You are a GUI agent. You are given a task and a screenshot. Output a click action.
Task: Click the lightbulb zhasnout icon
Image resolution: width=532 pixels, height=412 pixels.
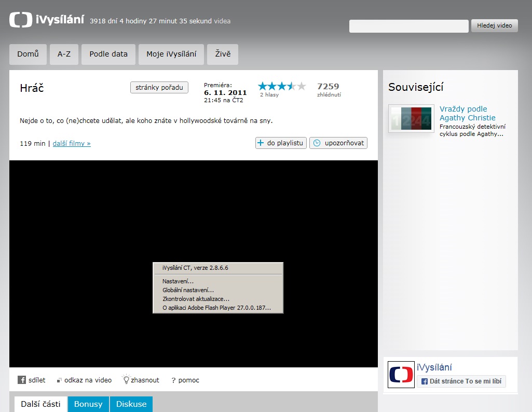[125, 379]
